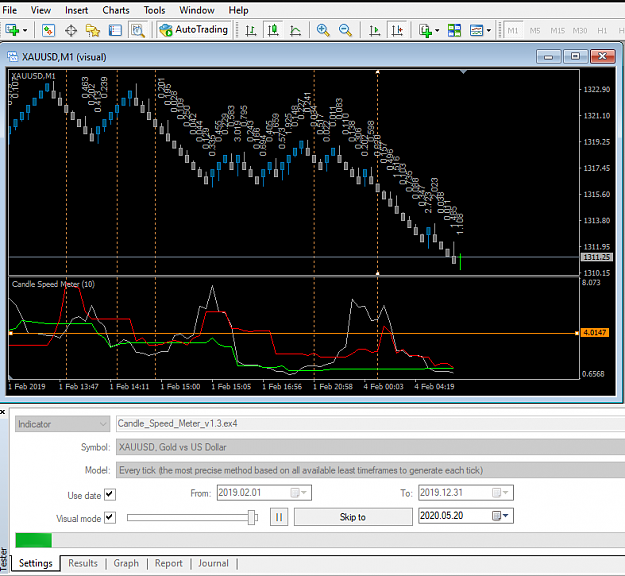Click the XAUUSD chart window title icon

13,57
